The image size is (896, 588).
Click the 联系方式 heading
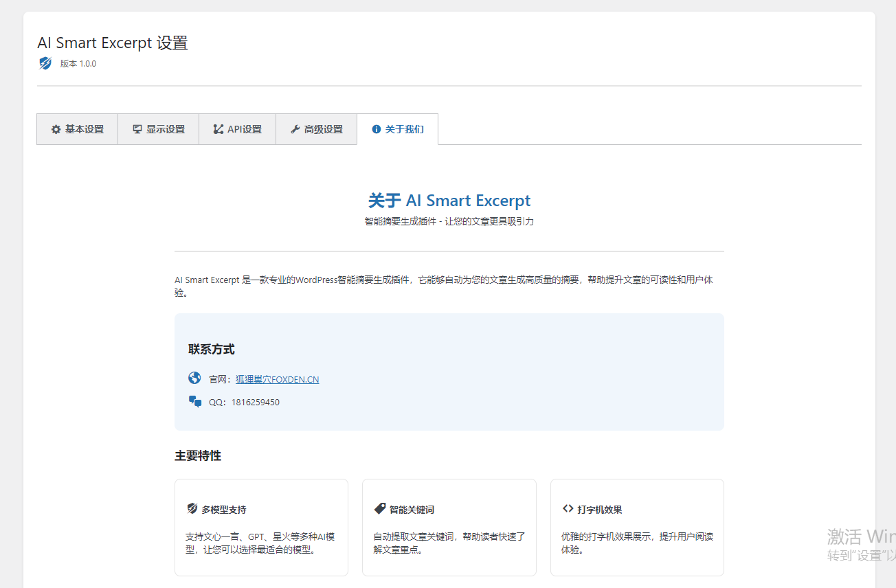[212, 350]
